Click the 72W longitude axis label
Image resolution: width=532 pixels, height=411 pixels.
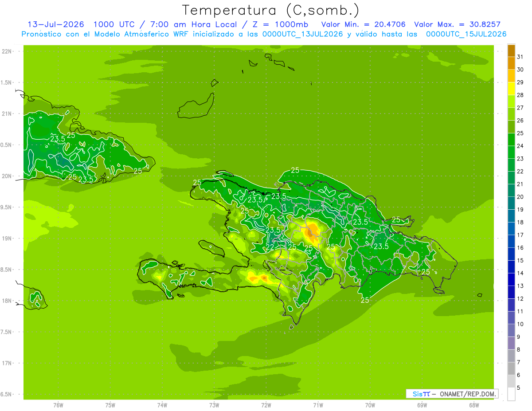click(266, 405)
